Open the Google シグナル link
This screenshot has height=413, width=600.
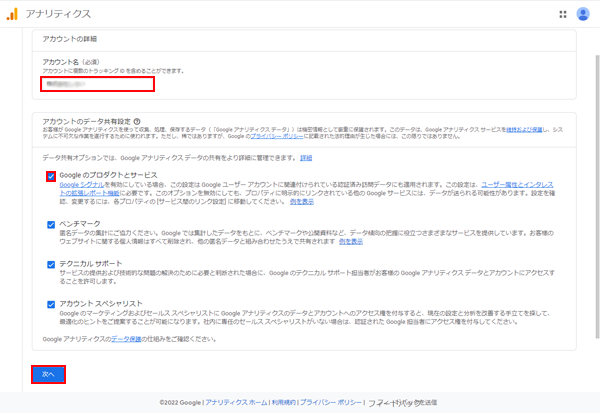click(x=82, y=184)
